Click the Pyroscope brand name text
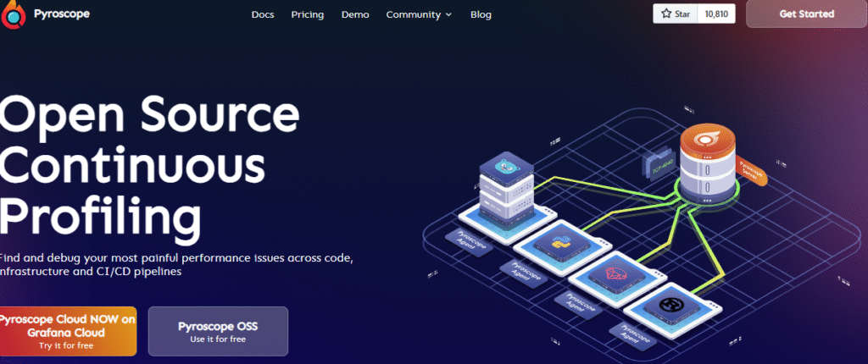This screenshot has height=364, width=868. point(61,14)
